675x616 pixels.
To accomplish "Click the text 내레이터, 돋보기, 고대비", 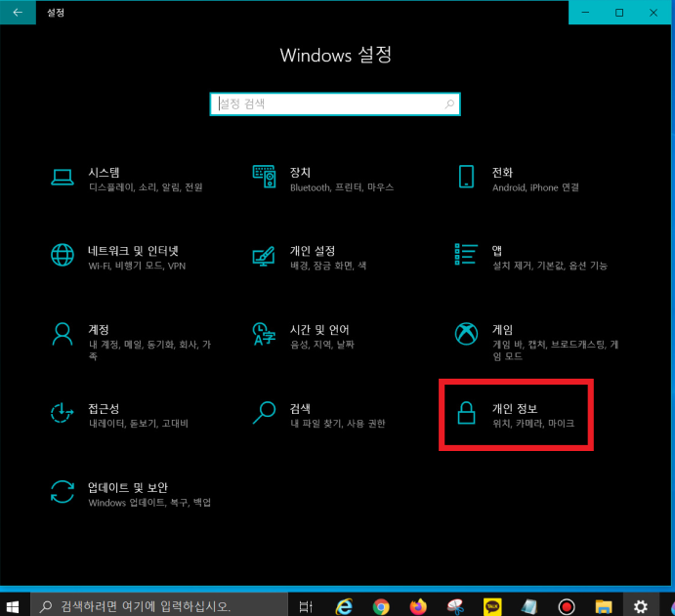I will (138, 424).
